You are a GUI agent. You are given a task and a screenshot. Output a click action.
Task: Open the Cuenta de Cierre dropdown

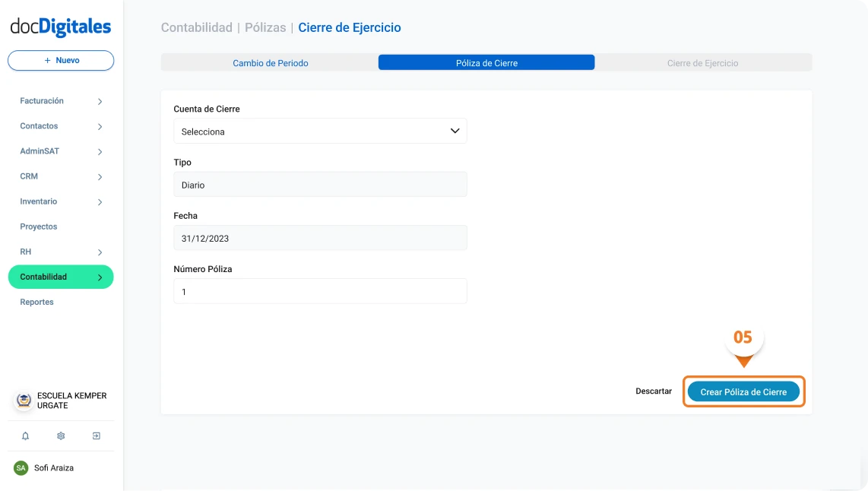pos(320,131)
